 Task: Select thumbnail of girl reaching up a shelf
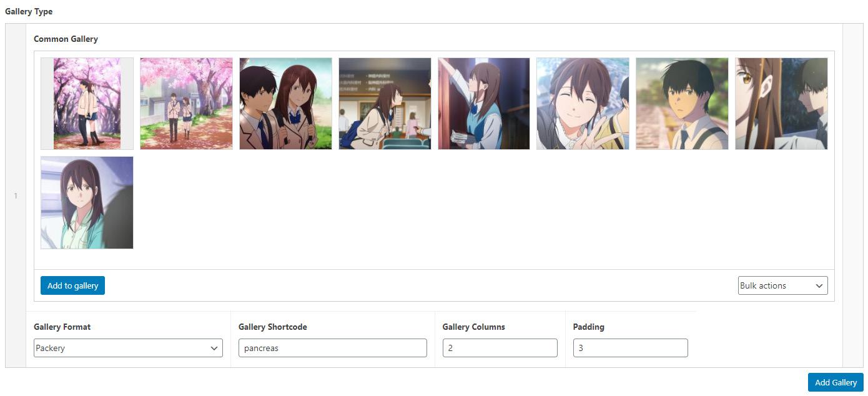pos(484,104)
